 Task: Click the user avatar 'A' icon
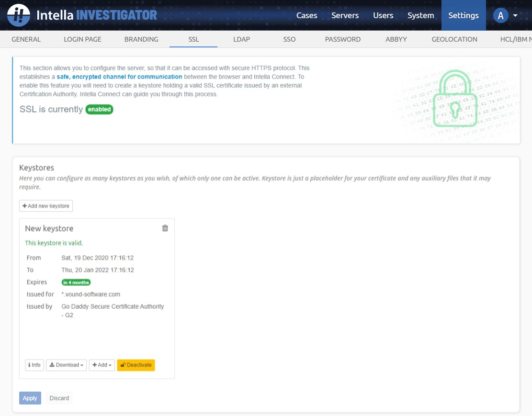(x=500, y=15)
